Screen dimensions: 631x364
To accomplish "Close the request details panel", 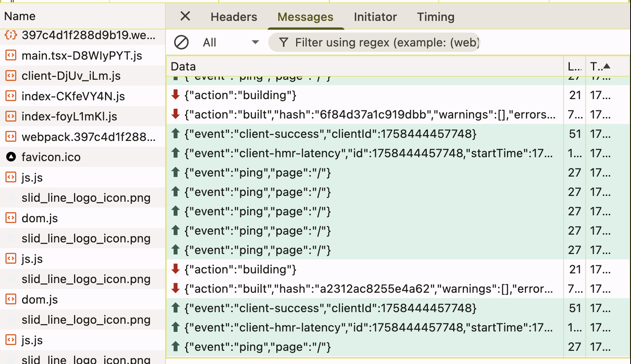I will point(185,16).
